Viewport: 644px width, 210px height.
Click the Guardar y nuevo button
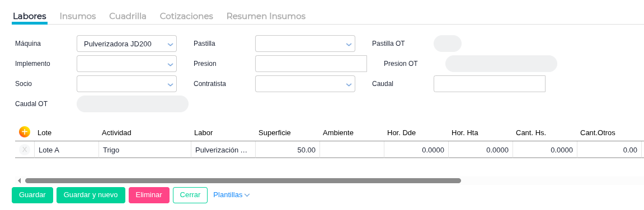pos(91,195)
